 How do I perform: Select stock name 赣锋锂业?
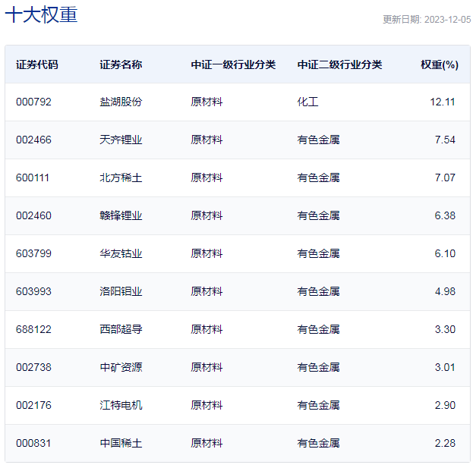121,215
